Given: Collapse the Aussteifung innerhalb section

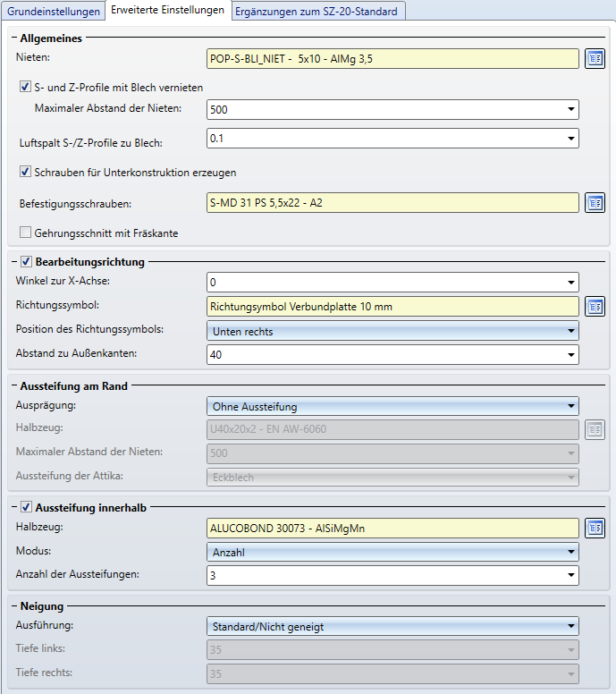Looking at the screenshot, I should [x=14, y=507].
